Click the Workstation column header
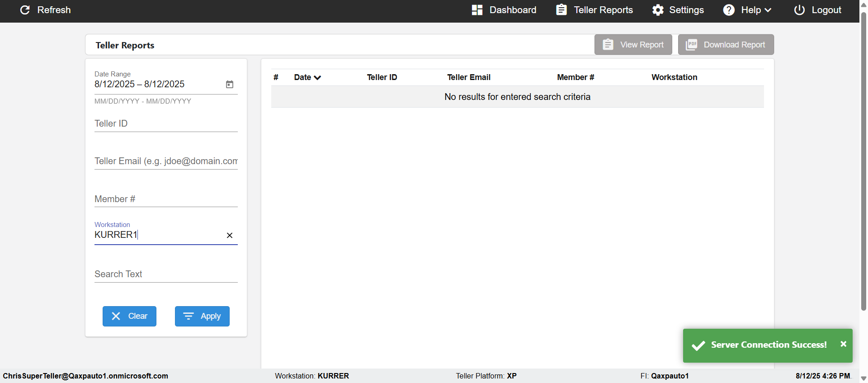 coord(674,77)
